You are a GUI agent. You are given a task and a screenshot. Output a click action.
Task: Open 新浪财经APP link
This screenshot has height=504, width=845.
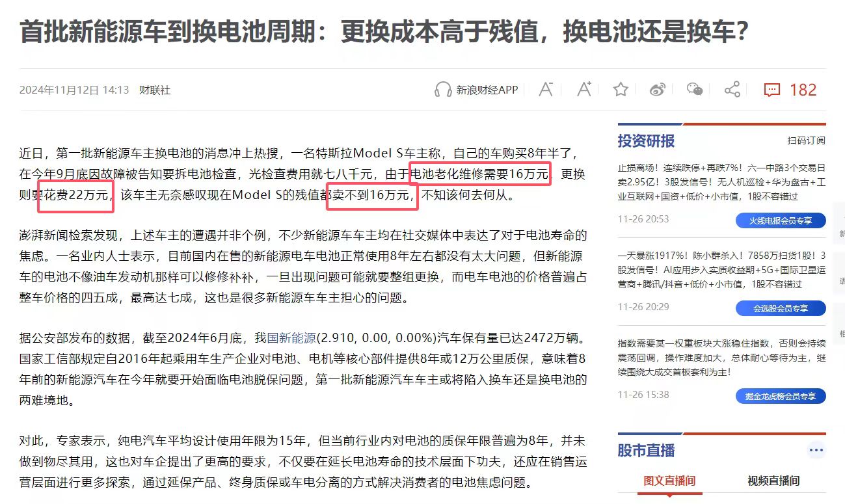[487, 90]
